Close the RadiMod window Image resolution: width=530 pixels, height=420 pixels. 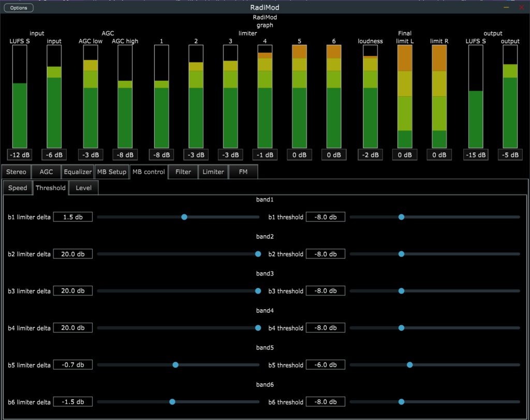[x=522, y=7]
